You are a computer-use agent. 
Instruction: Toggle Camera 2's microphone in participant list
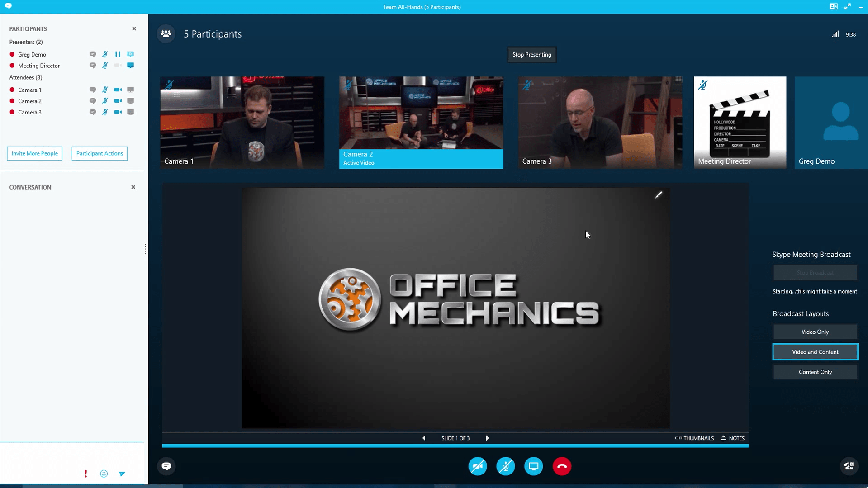click(x=105, y=101)
